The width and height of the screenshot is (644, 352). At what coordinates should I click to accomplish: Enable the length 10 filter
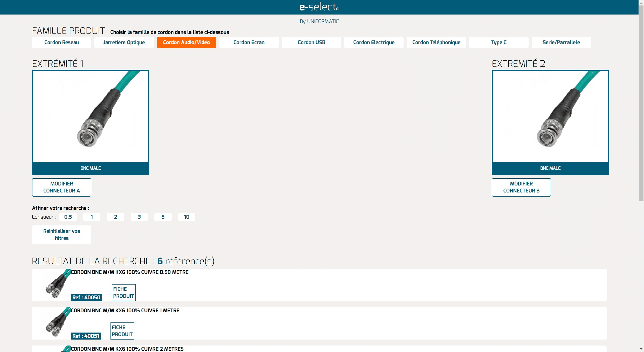point(186,217)
